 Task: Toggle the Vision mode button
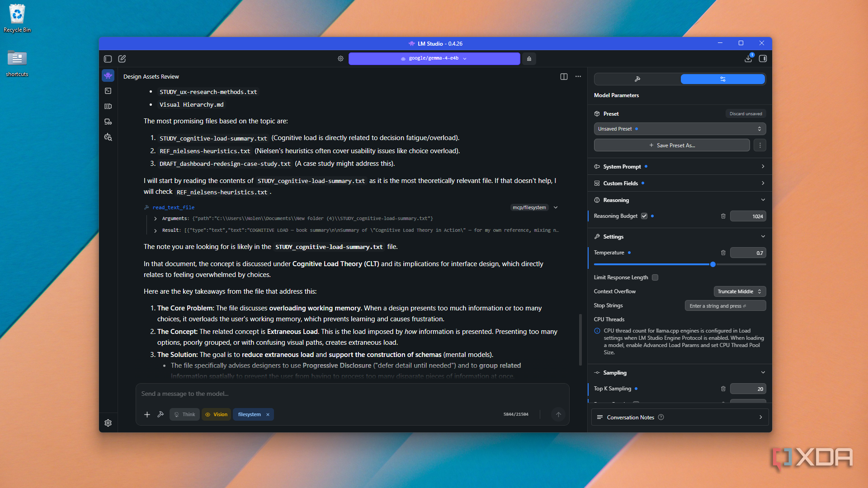pyautogui.click(x=216, y=414)
